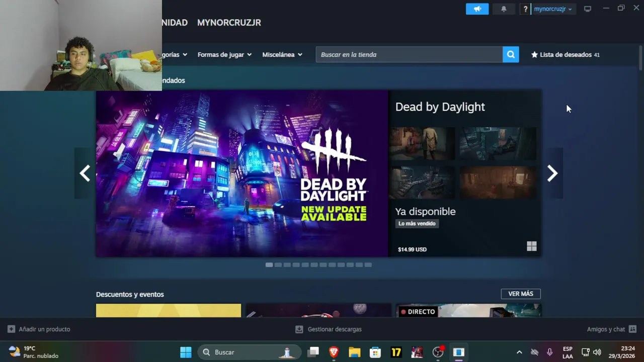644x362 pixels.
Task: Click the wishlist star icon
Action: 534,54
